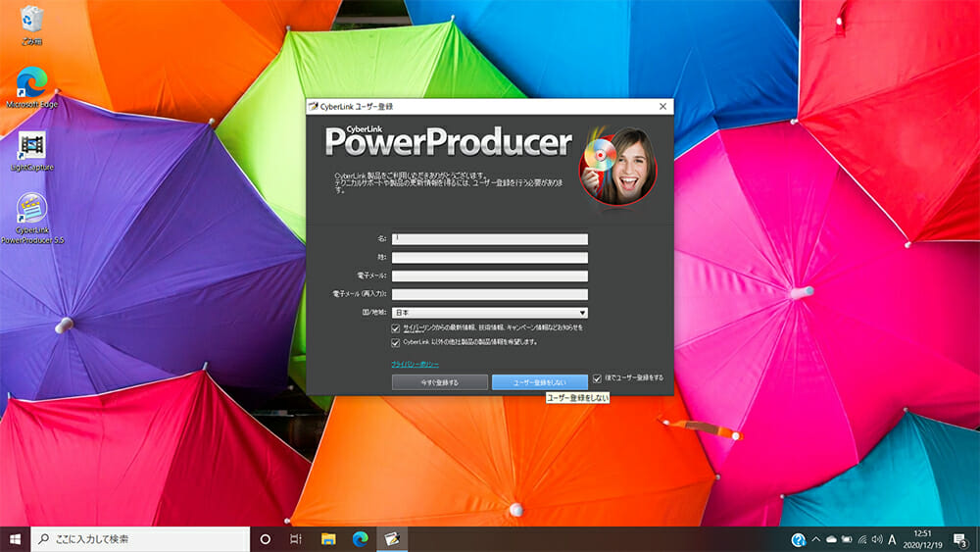Viewport: 980px width, 552px height.
Task: Click the Cortana circle icon on taskbar
Action: (x=265, y=539)
